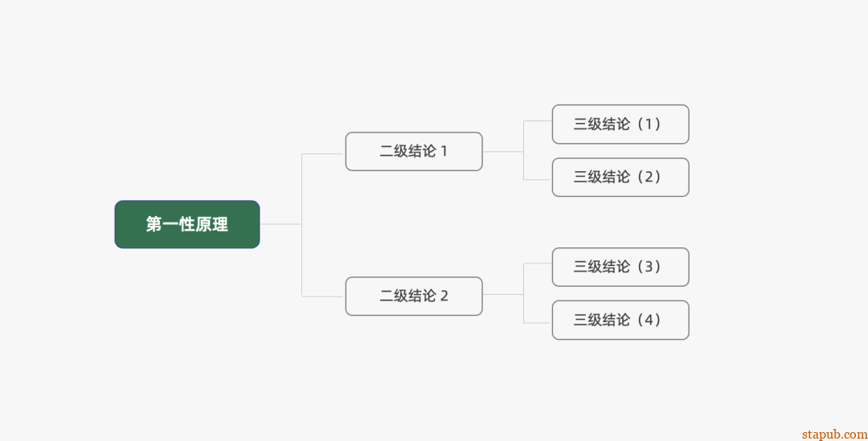Image resolution: width=868 pixels, height=441 pixels.
Task: Select the 三级结论（4）node
Action: [620, 320]
